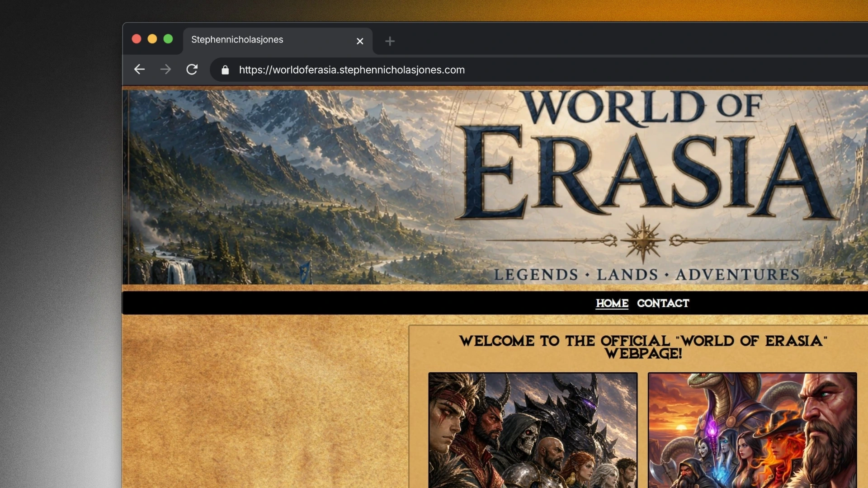Open the CONTACT navigation link

tap(663, 303)
